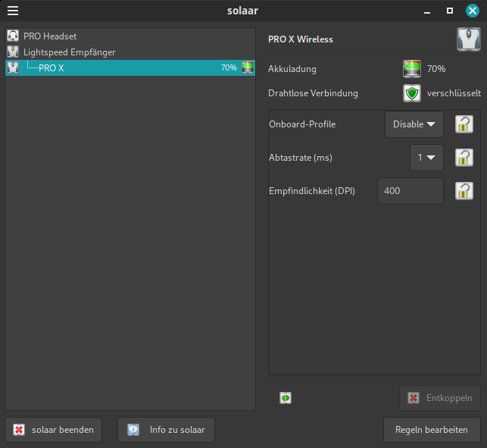Click the PRO X mouse icon in list
The image size is (487, 448).
click(x=13, y=68)
